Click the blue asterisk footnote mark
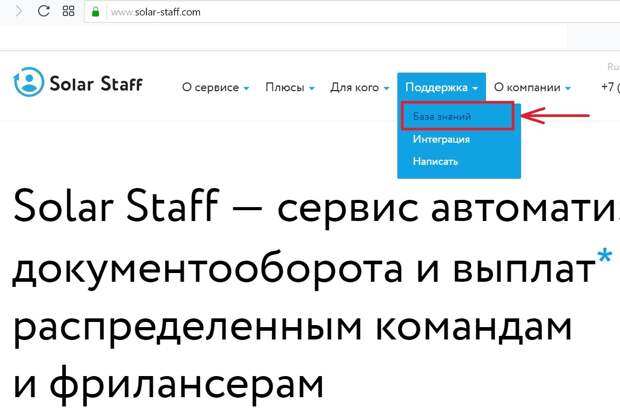The image size is (620, 408). pos(605,256)
